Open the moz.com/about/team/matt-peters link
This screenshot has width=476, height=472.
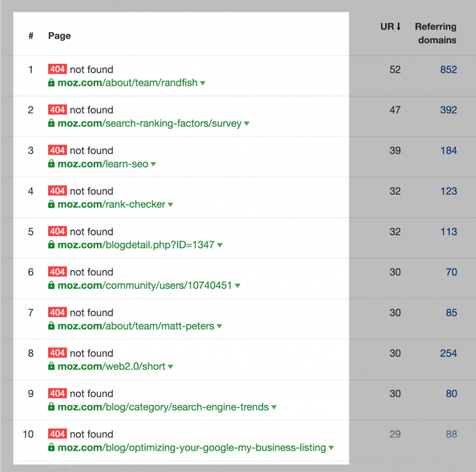coord(136,326)
